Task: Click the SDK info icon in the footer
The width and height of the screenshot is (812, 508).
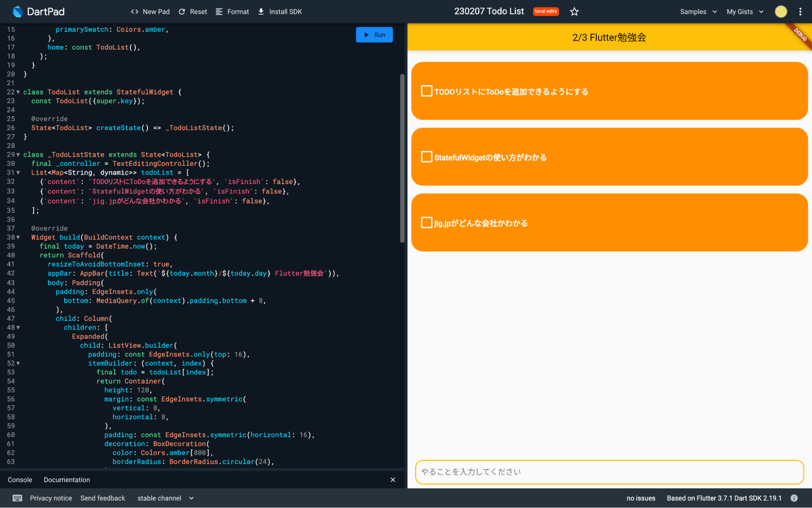Action: [x=794, y=498]
